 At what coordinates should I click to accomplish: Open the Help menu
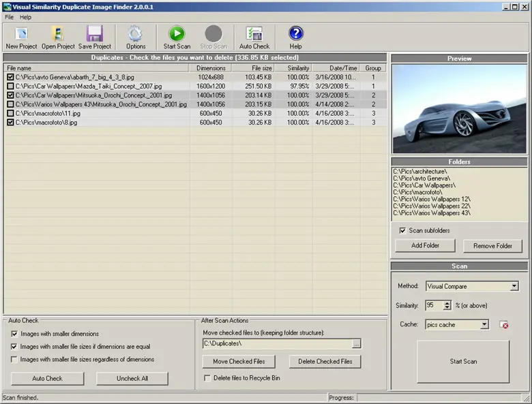click(25, 17)
